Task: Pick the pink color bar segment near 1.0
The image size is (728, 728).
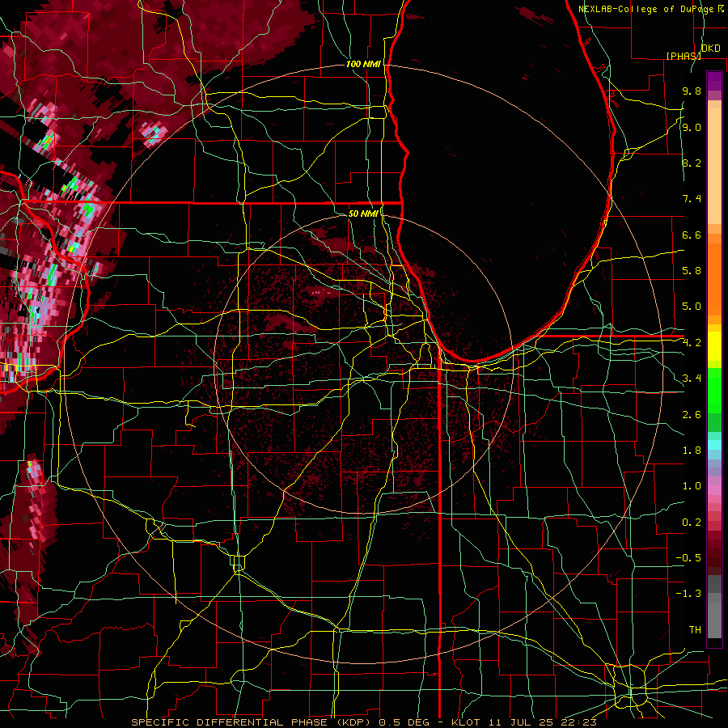Action: click(714, 490)
